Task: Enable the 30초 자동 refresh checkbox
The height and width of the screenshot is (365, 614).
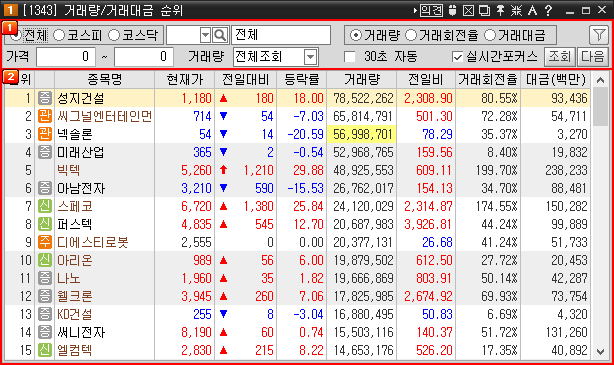Action: [x=349, y=57]
